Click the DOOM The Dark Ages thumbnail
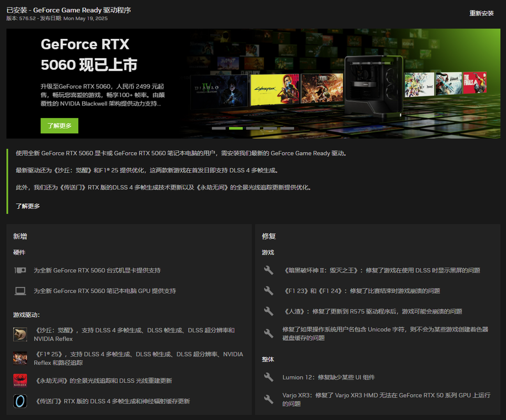Viewport: 506px width, 420px height. (x=322, y=88)
